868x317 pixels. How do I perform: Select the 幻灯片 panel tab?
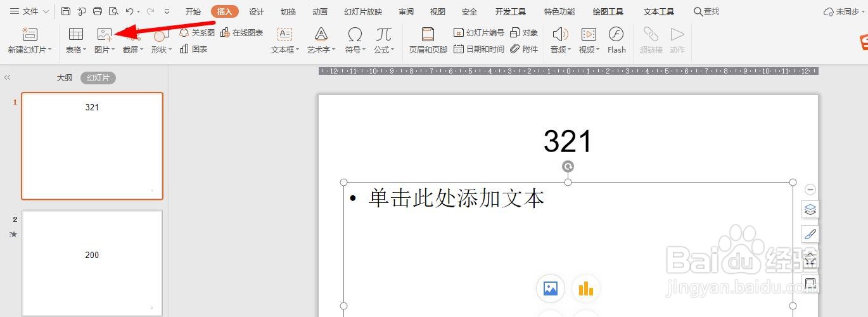coord(98,78)
